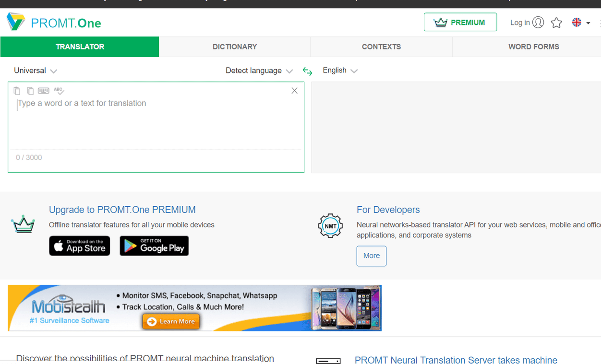Screen dimensions: 601x364
Task: Open the For Developers link
Action: click(x=388, y=210)
